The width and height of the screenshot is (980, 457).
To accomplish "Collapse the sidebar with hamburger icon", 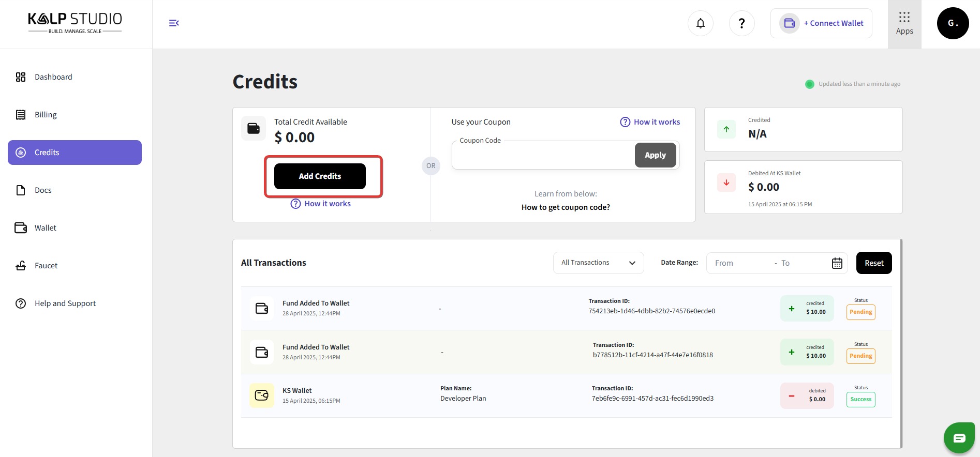I will coord(174,23).
